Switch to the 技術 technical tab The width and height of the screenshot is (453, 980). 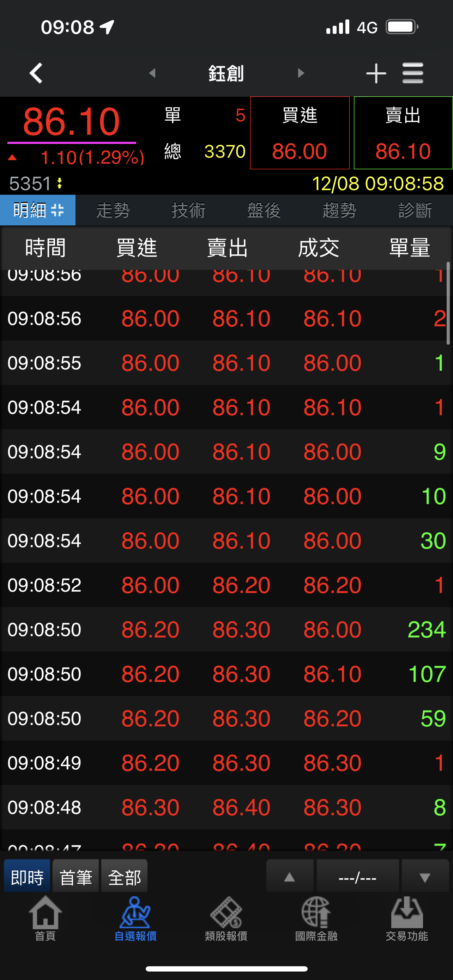coord(188,210)
